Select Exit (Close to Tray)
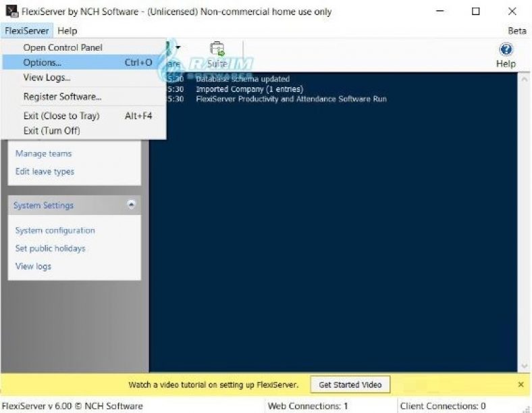This screenshot has height=413, width=532. click(84, 116)
